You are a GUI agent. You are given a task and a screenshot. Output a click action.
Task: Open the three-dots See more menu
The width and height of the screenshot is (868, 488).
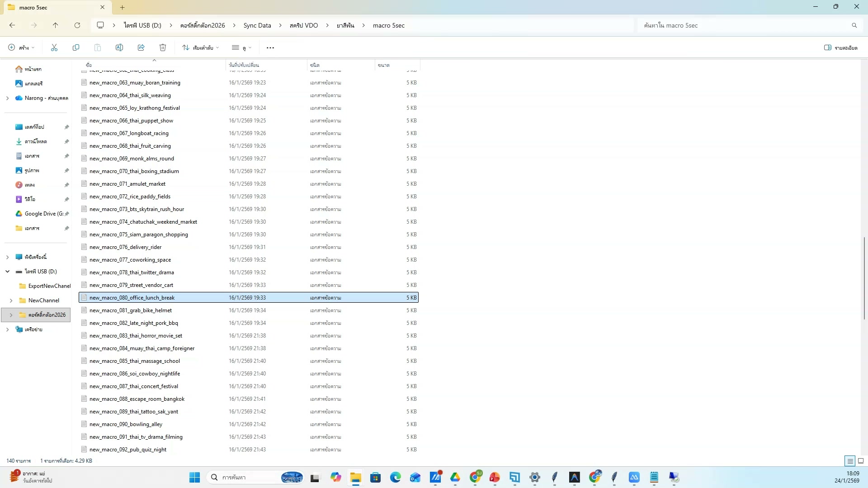[270, 48]
